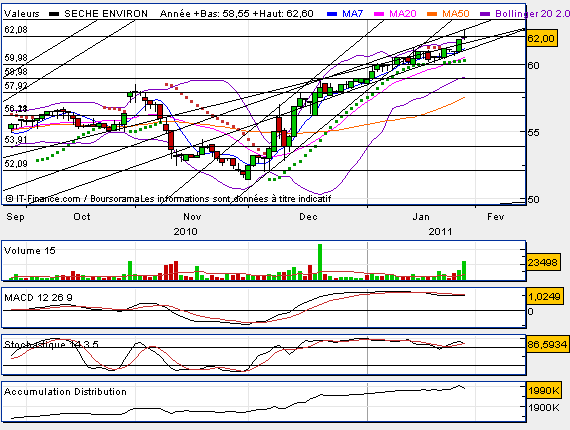The height and width of the screenshot is (430, 570).
Task: Click the MACD 12 26 9 label
Action: tap(38, 298)
